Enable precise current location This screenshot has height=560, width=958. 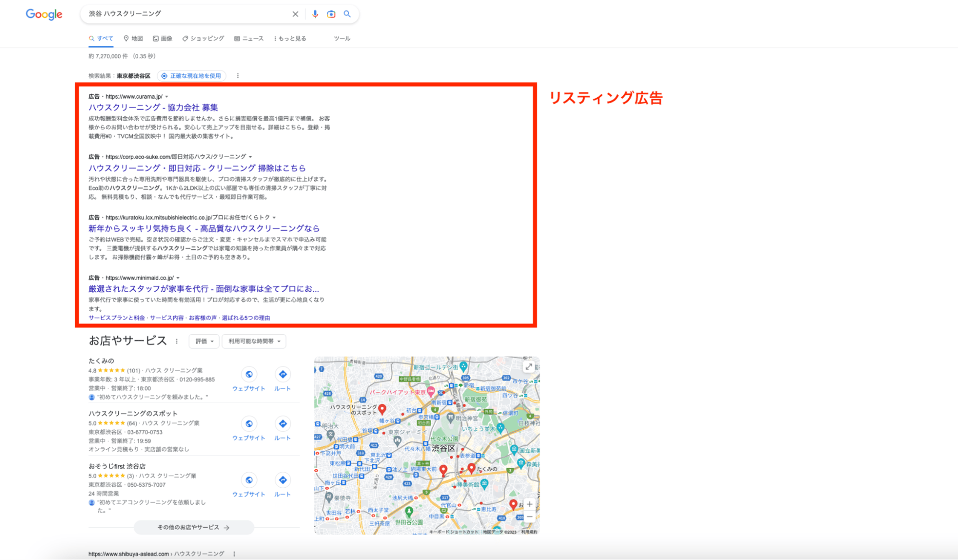coord(192,76)
